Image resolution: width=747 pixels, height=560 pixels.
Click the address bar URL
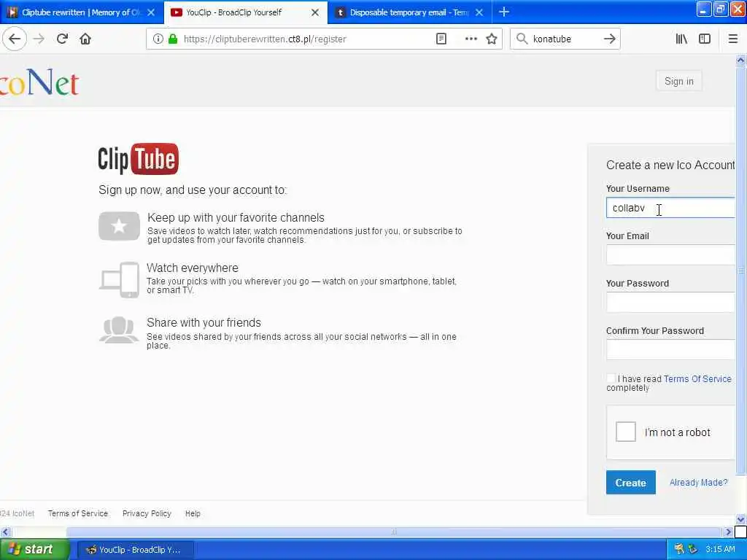265,39
